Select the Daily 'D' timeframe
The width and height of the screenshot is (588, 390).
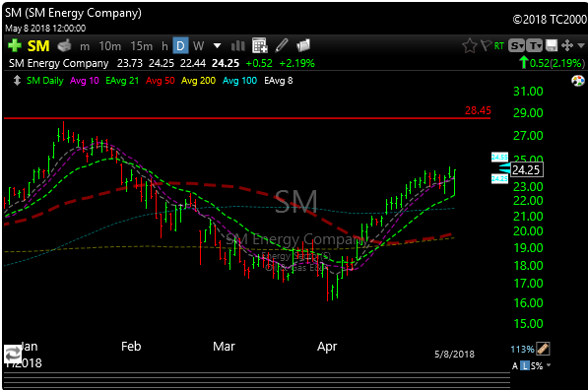pyautogui.click(x=180, y=45)
